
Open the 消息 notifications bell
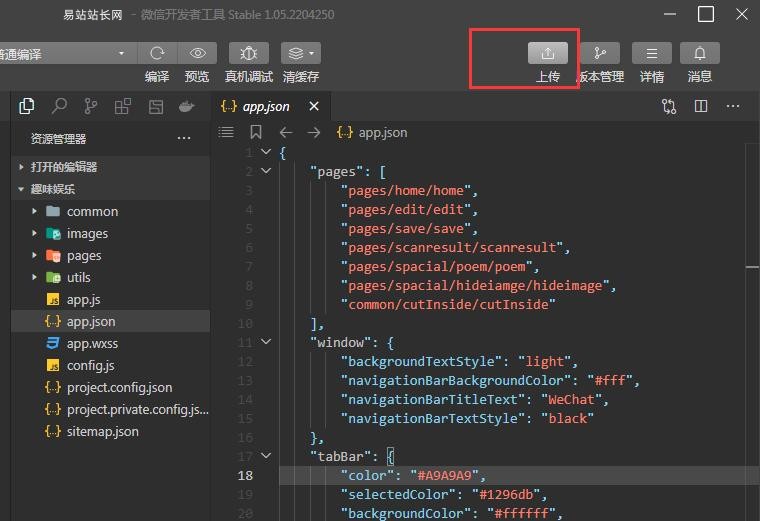click(x=700, y=54)
